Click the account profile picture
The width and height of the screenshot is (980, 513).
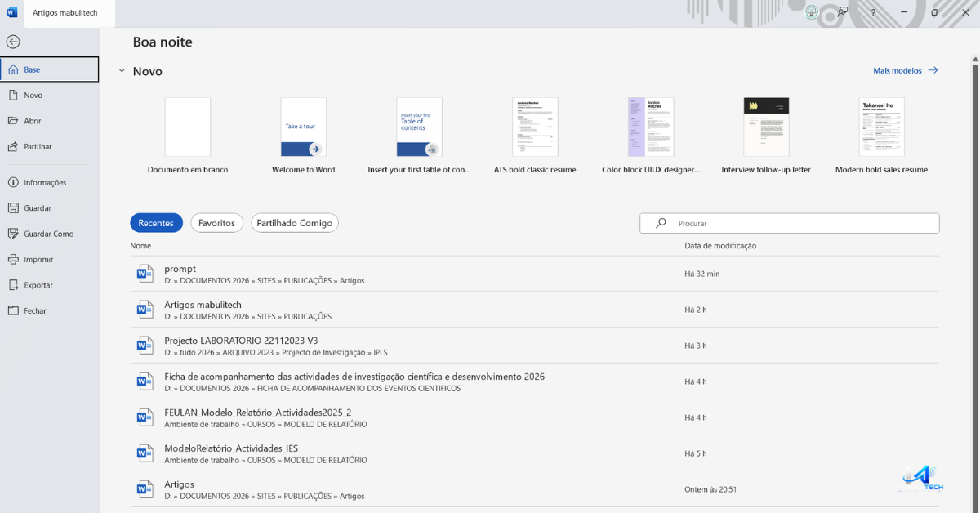click(812, 12)
